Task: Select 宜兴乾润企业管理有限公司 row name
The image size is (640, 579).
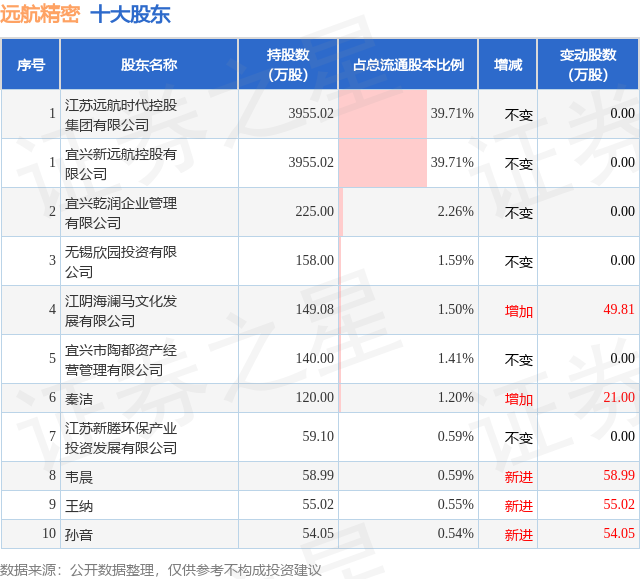Action: tap(121, 213)
